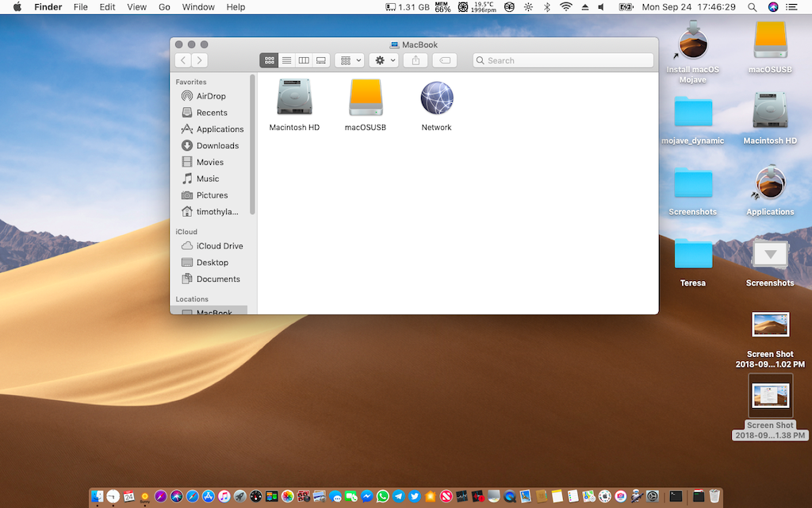Open the Help menu
Image resolution: width=812 pixels, height=508 pixels.
coord(236,6)
